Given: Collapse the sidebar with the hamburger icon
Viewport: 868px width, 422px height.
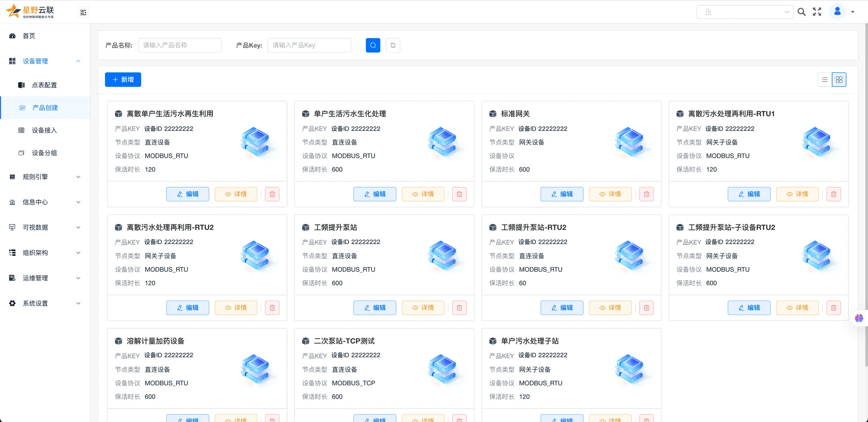Looking at the screenshot, I should coord(83,13).
